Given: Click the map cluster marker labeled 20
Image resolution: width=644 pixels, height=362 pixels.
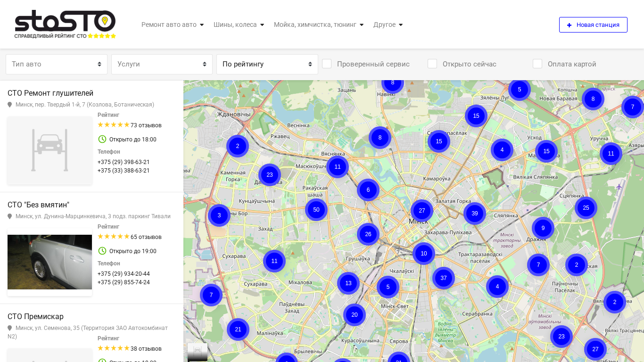Looking at the screenshot, I should (x=355, y=315).
